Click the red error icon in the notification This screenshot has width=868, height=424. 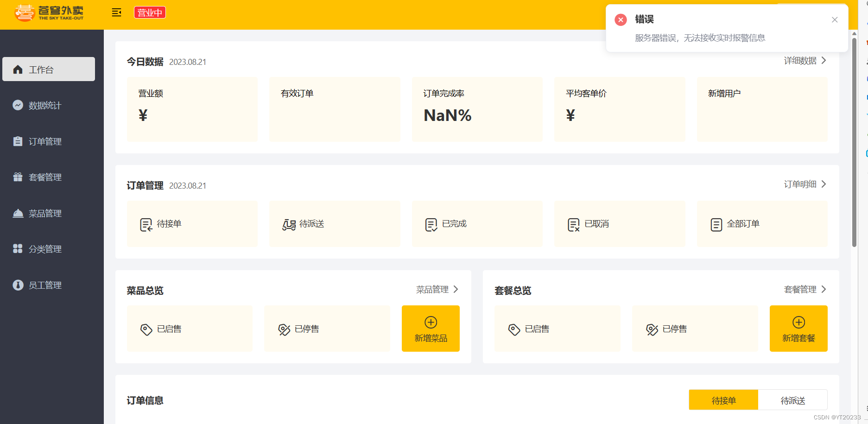point(621,19)
